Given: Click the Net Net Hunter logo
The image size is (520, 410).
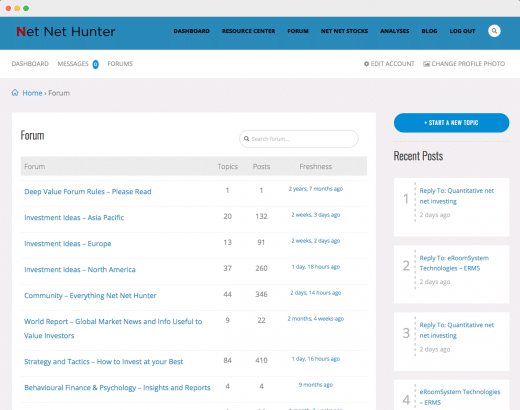Looking at the screenshot, I should click(x=66, y=32).
